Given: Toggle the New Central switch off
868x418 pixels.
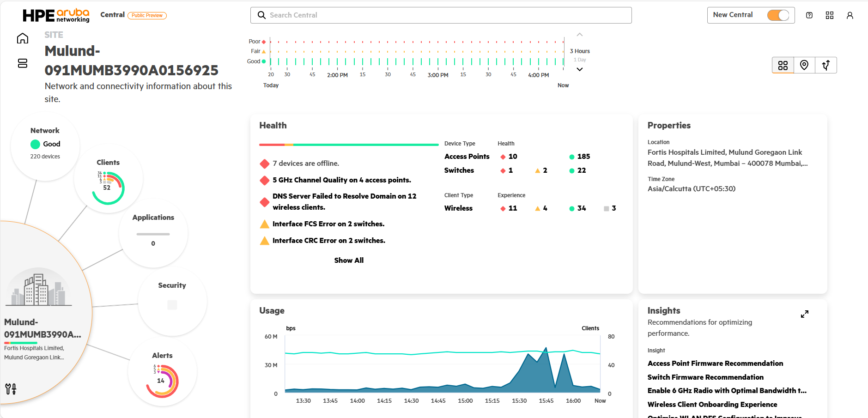Looking at the screenshot, I should 778,15.
